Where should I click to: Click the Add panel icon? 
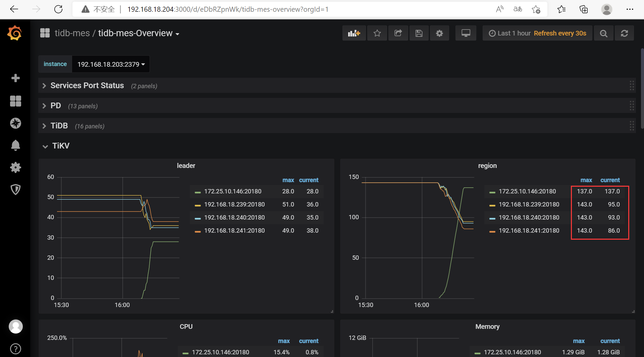point(354,33)
